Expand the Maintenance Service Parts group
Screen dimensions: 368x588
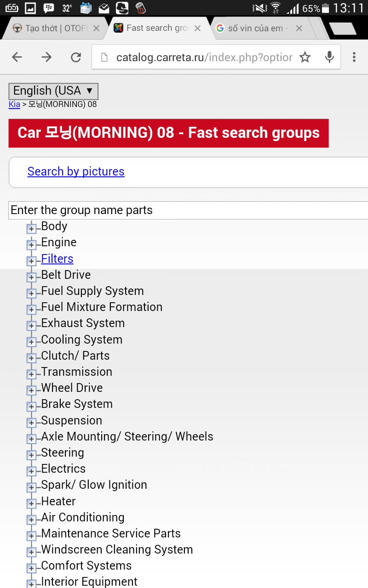(x=31, y=536)
